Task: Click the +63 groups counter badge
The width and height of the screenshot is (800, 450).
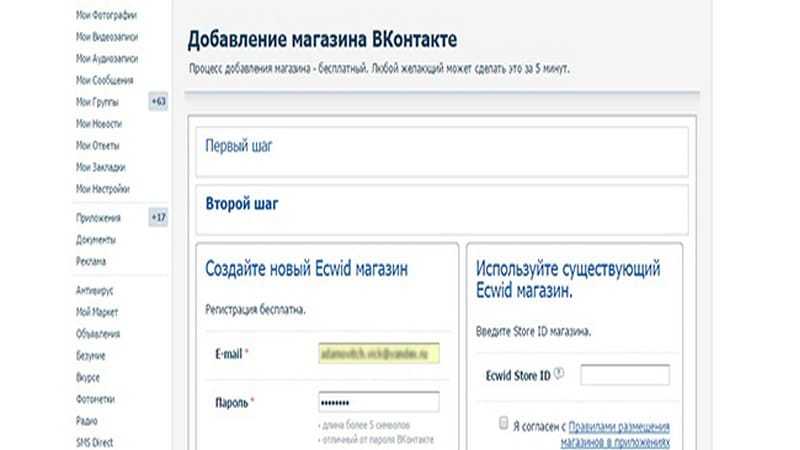Action: point(158,102)
